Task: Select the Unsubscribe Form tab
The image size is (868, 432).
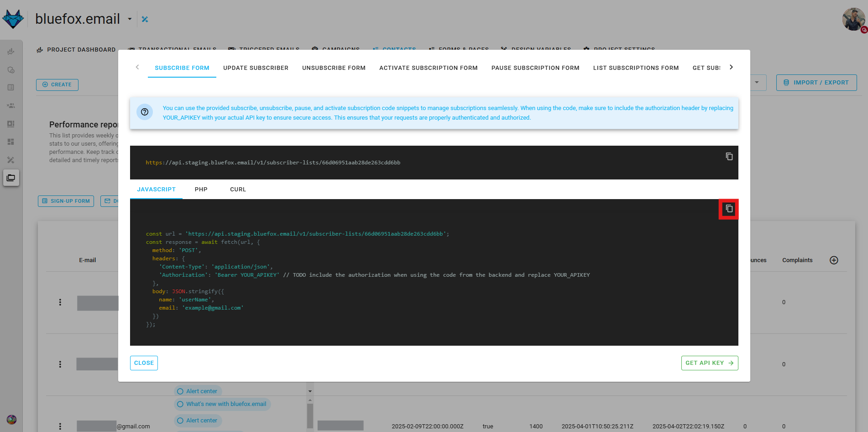Action: point(334,68)
